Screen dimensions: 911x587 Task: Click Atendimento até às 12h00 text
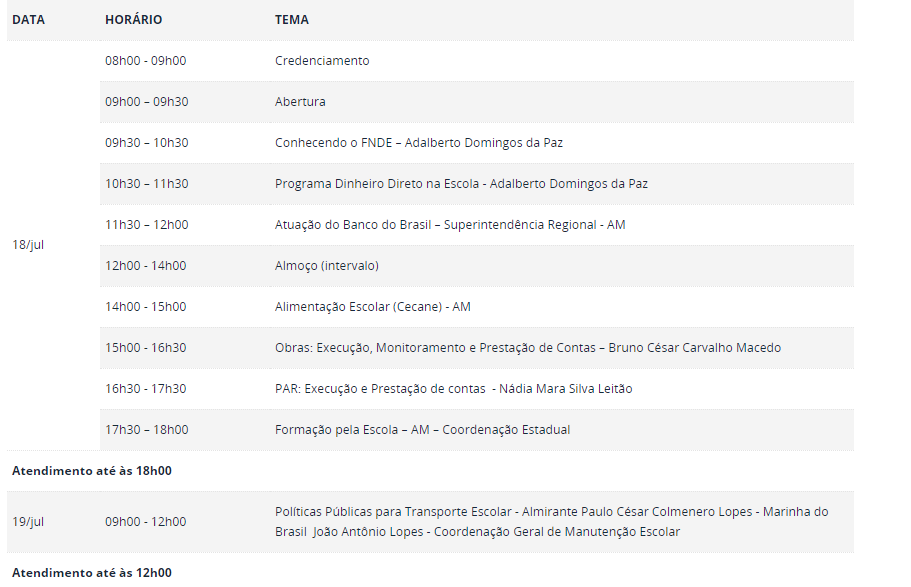pos(92,573)
